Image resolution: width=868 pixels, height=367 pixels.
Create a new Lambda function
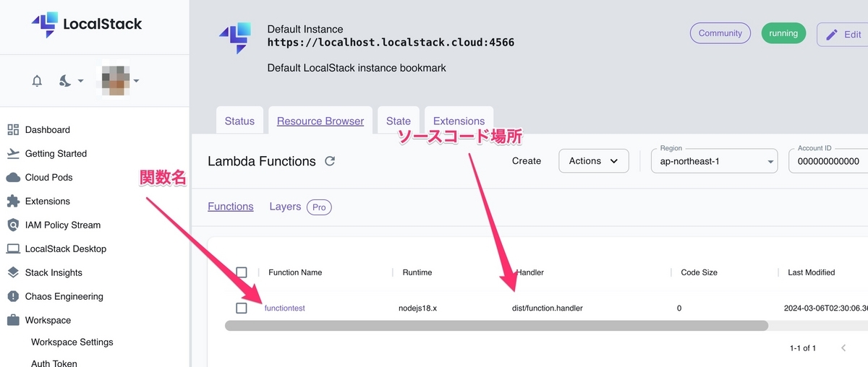[x=527, y=161]
